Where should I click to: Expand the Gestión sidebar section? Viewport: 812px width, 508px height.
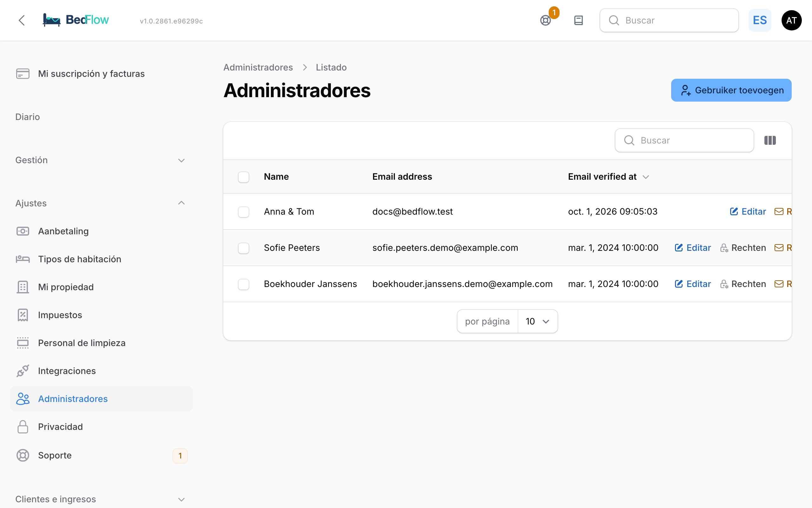[x=101, y=160]
